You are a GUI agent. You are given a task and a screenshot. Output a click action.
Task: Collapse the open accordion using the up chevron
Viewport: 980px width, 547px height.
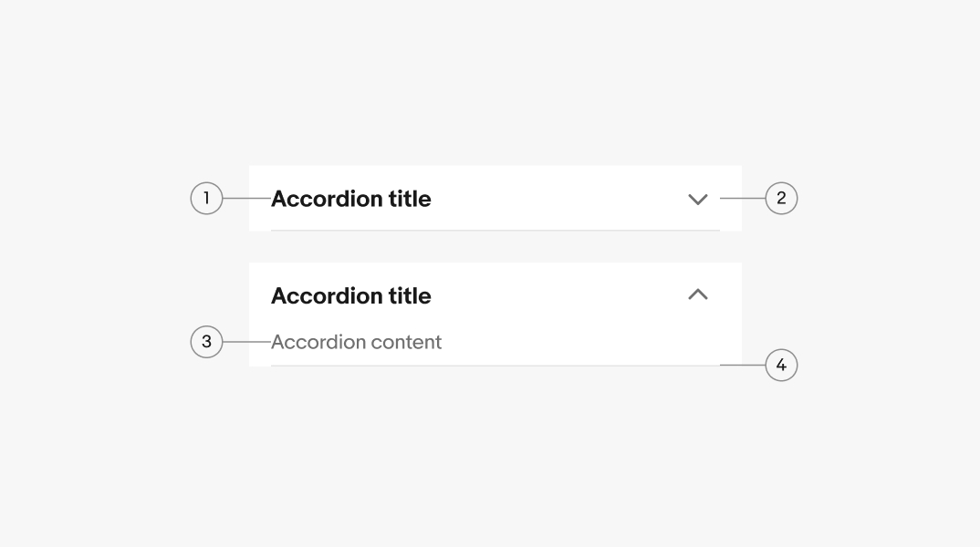pos(698,294)
